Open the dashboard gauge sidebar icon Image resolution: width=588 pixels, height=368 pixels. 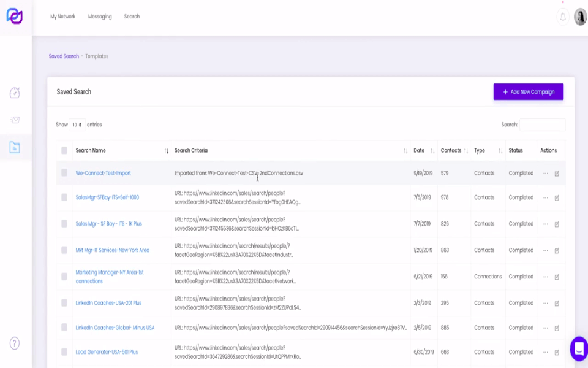[15, 93]
